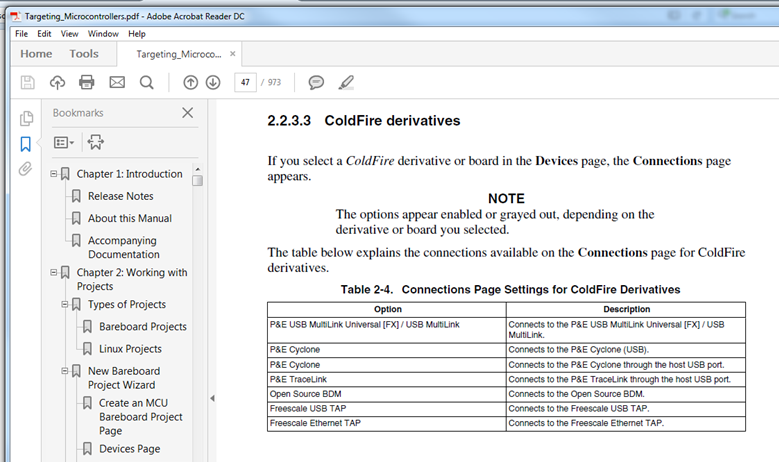Switch to the Home tab
Viewport: 779px width, 462px height.
pyautogui.click(x=36, y=54)
